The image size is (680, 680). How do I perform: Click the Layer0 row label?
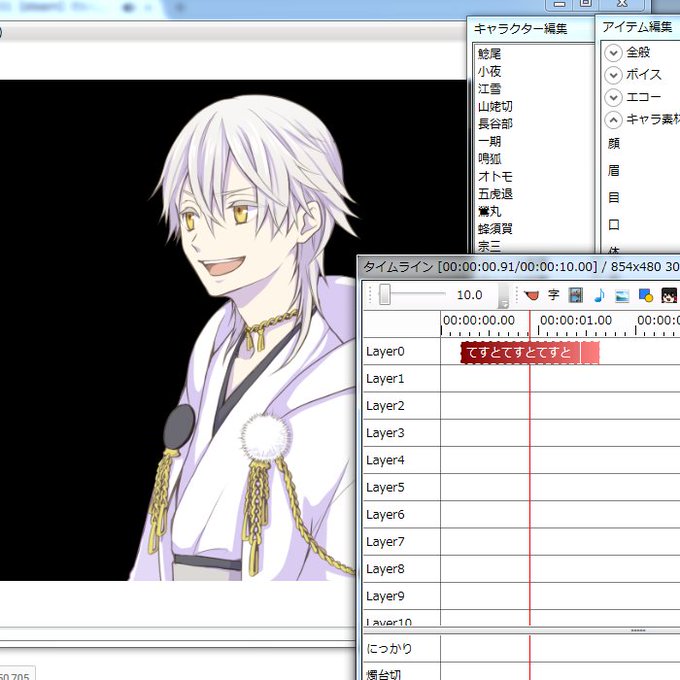[385, 351]
